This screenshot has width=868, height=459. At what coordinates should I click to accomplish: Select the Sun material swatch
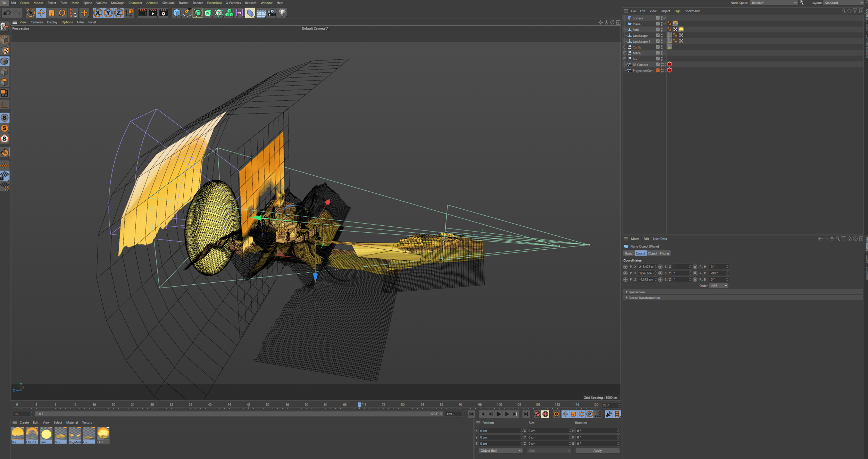tap(46, 434)
